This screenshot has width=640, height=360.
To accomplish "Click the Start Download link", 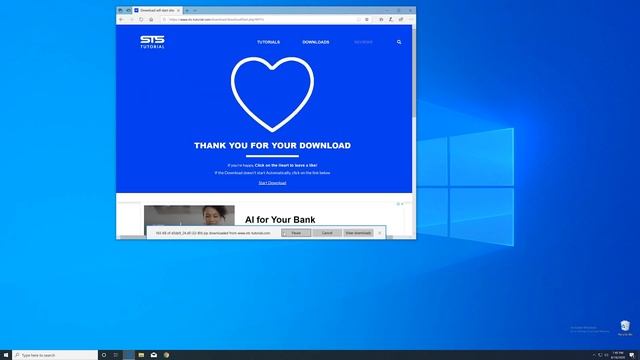I will [272, 183].
